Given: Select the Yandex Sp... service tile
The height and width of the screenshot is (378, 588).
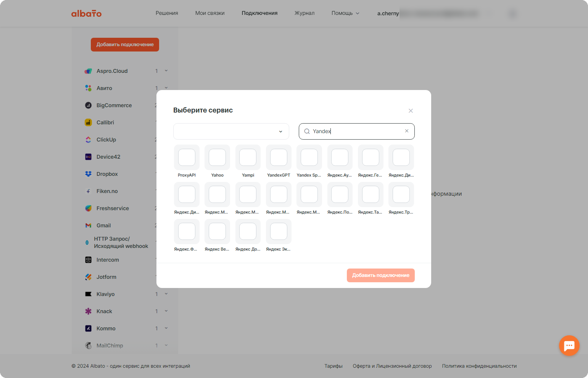Looking at the screenshot, I should click(309, 161).
